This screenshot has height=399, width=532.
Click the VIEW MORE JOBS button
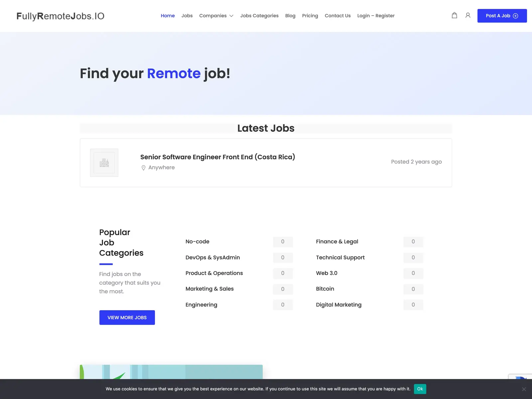point(127,318)
